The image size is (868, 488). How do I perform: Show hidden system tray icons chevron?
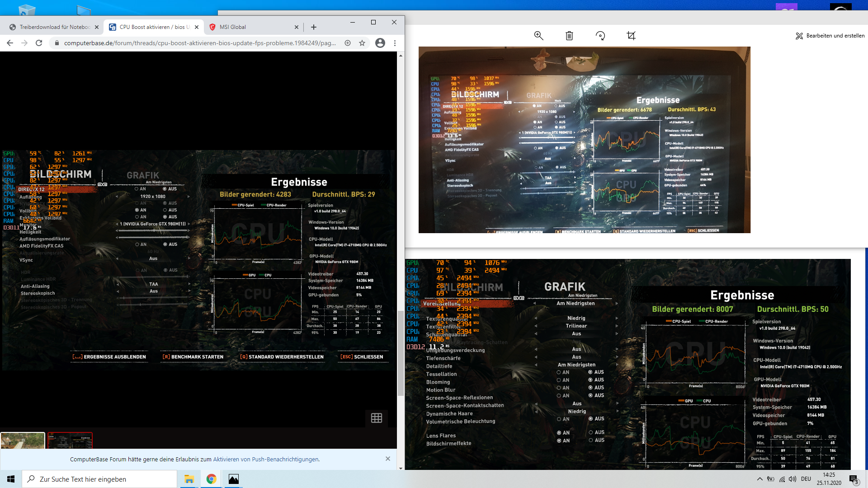click(x=759, y=479)
